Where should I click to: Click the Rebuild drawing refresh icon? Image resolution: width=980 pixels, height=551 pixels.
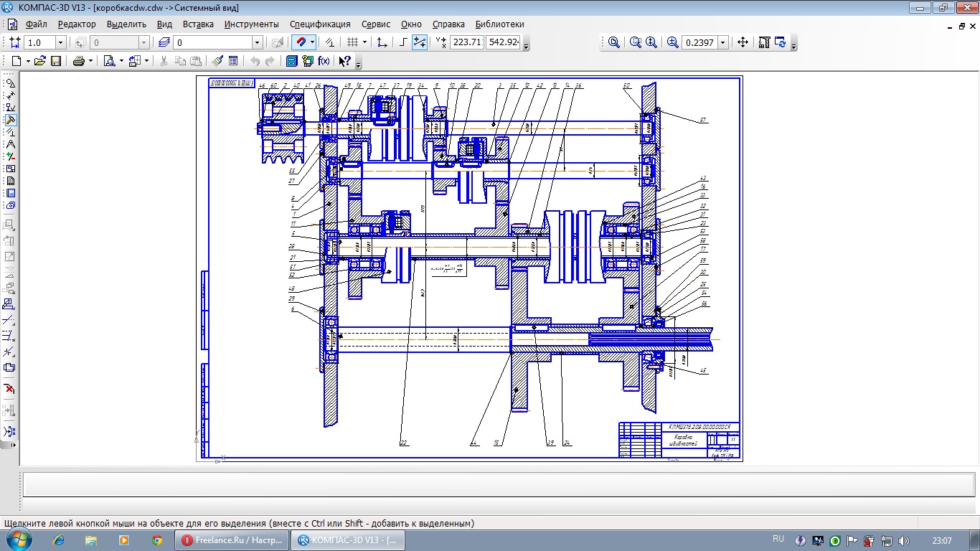coord(780,42)
